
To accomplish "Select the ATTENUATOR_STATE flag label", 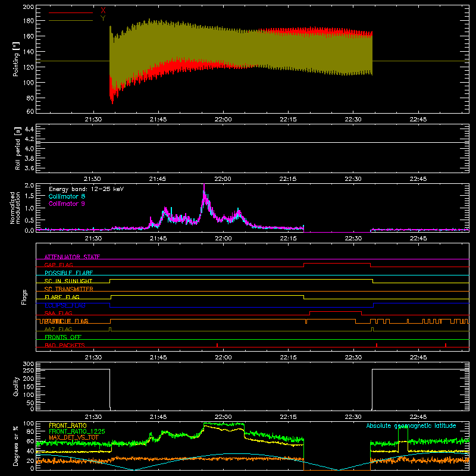I will point(72,257).
